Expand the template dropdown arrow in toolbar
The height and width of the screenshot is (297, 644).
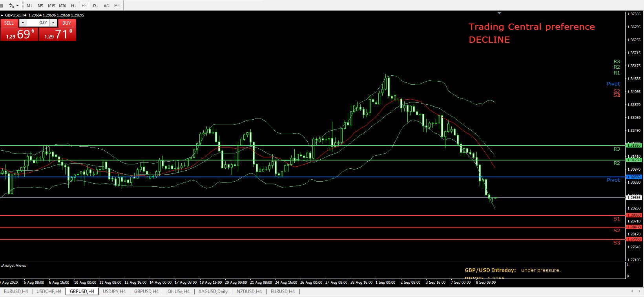click(x=17, y=6)
